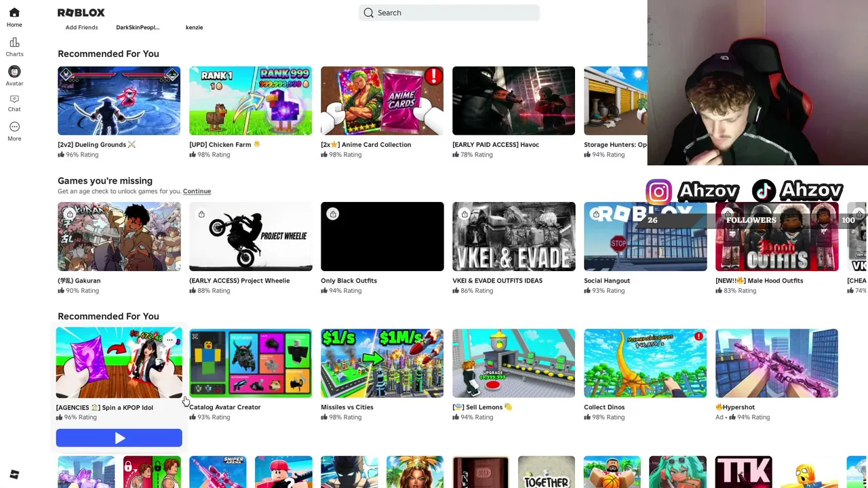Image resolution: width=868 pixels, height=488 pixels.
Task: Click the lock icon on Social Hangout thumbnail
Action: tap(596, 214)
